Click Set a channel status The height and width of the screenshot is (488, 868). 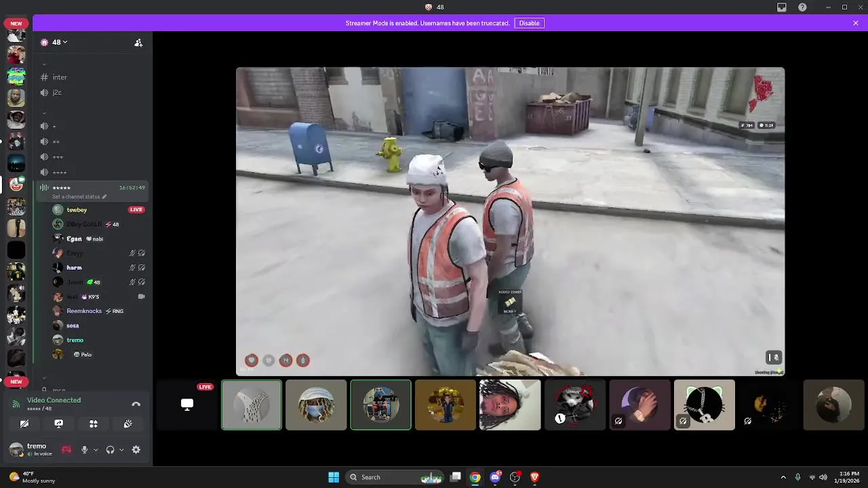76,197
